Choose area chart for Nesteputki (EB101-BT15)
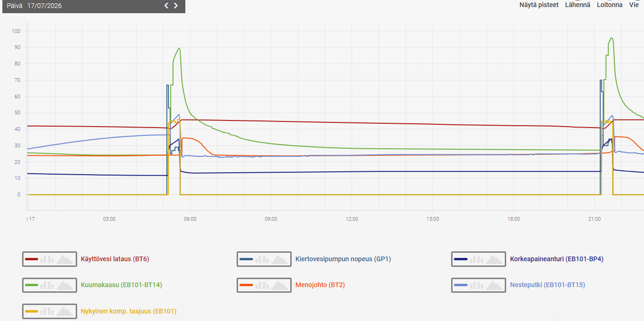Image resolution: width=644 pixels, height=321 pixels. click(494, 285)
